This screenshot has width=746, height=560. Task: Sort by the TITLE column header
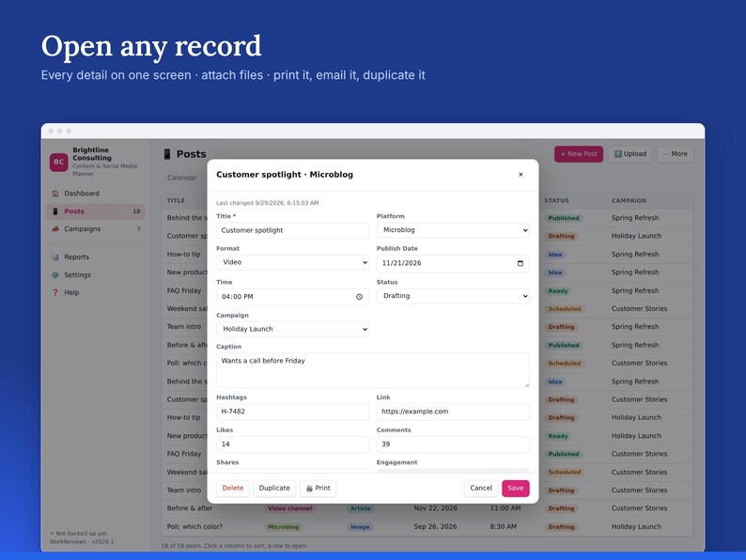[176, 201]
